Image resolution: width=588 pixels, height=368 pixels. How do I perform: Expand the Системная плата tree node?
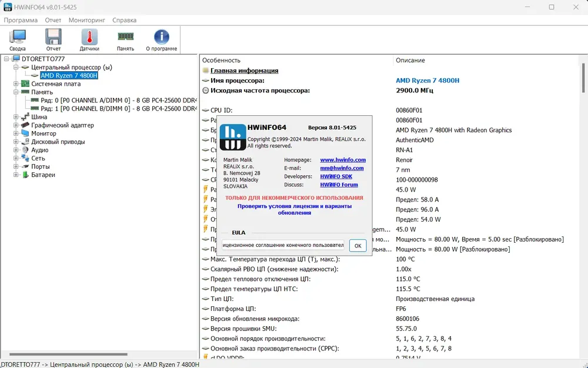pos(16,83)
